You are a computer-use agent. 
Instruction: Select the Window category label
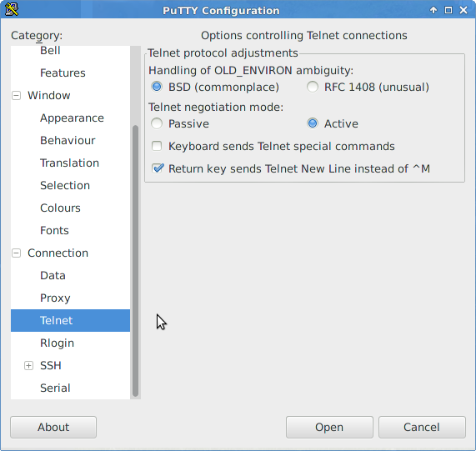(x=49, y=96)
